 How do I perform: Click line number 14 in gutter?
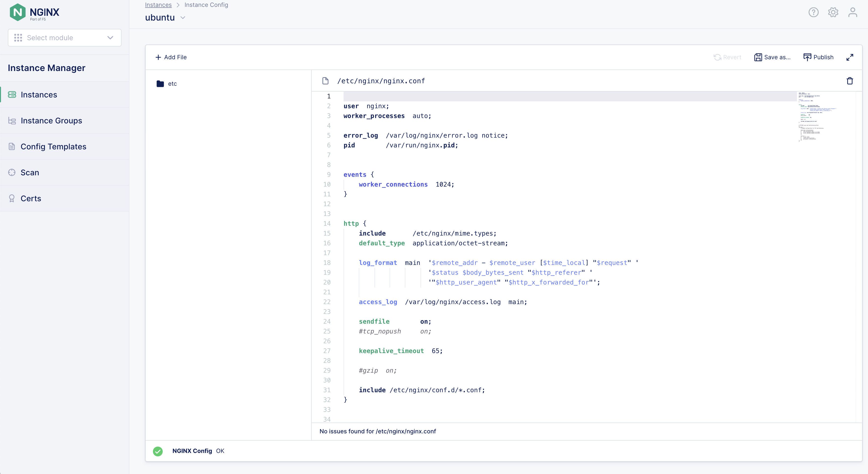click(327, 224)
